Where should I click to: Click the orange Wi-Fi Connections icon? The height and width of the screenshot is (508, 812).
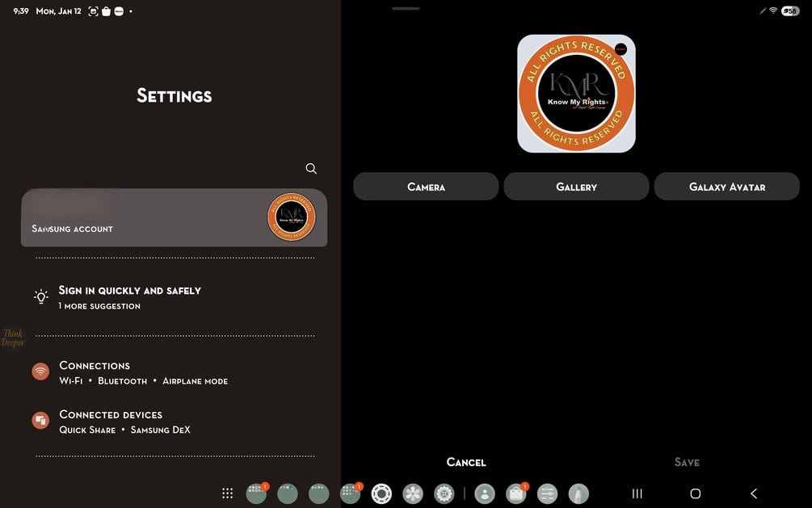(x=40, y=372)
